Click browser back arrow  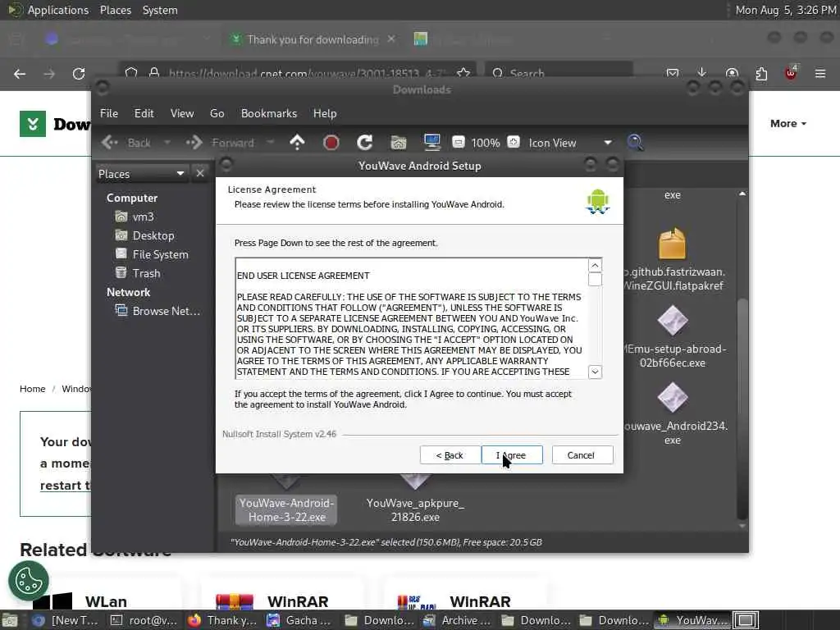pyautogui.click(x=20, y=74)
